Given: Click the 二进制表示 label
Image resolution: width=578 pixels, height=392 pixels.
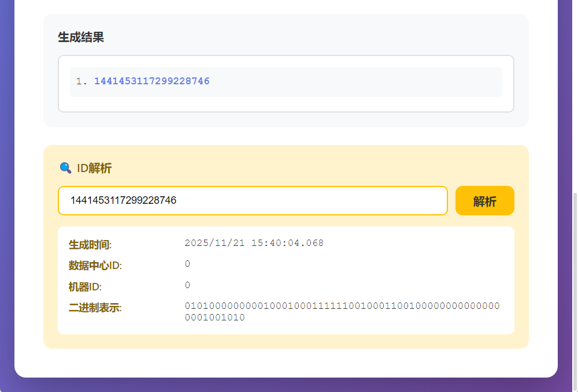Looking at the screenshot, I should click(x=95, y=308).
